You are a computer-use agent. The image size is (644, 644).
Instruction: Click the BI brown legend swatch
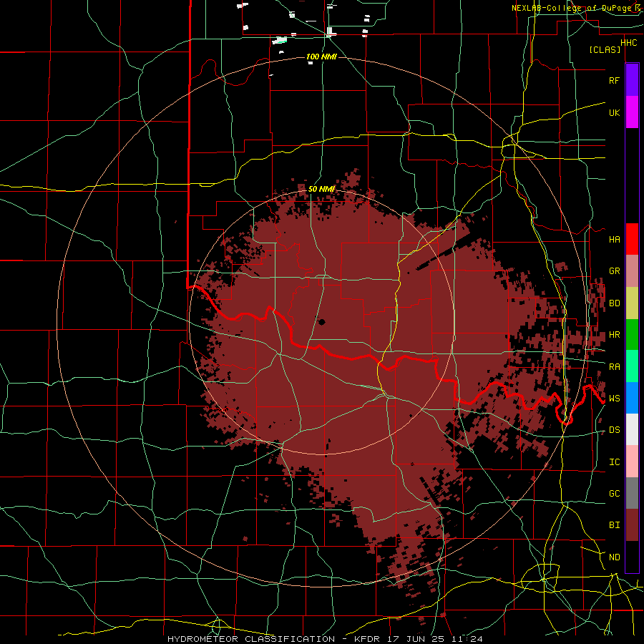tap(632, 525)
